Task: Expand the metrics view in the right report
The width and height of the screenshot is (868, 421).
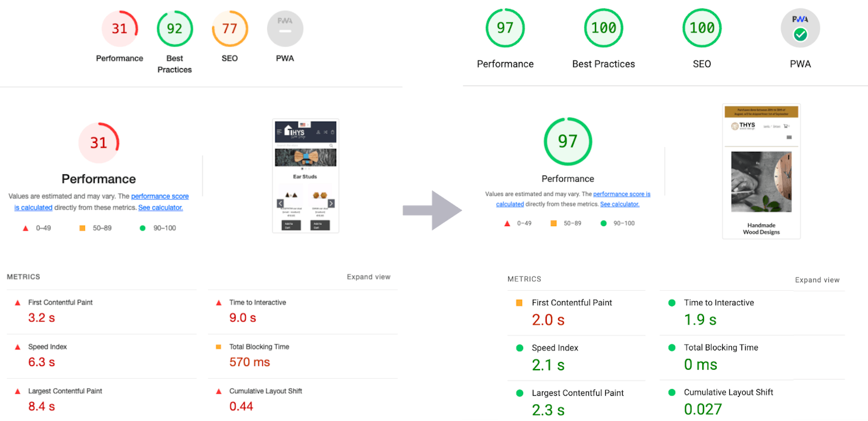Action: (x=817, y=280)
